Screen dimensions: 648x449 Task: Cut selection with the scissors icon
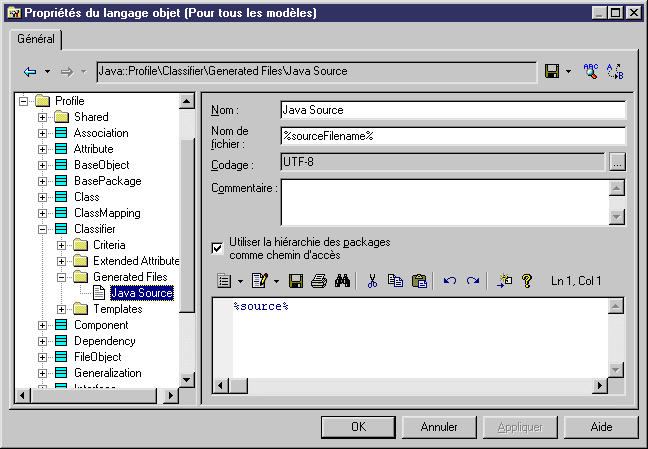(x=372, y=282)
